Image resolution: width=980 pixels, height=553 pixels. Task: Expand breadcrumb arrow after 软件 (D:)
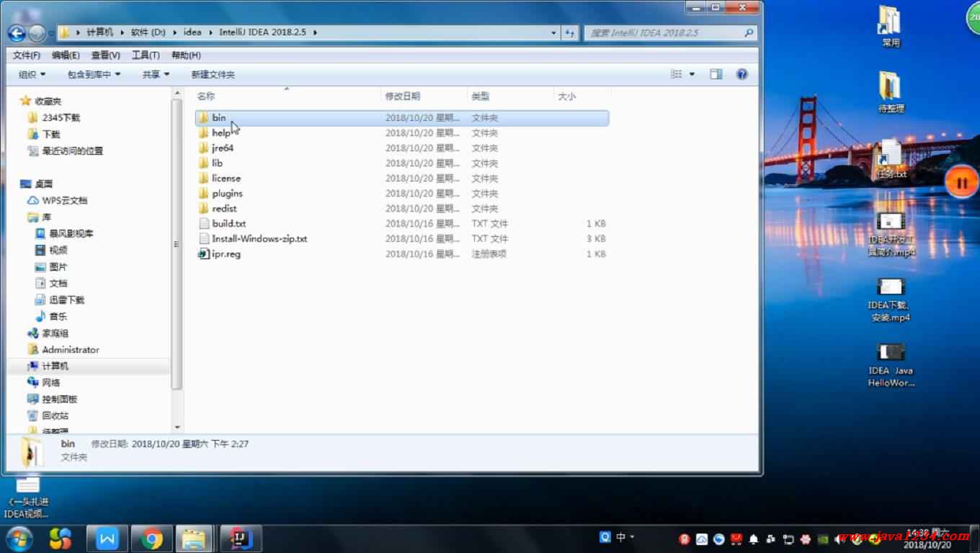click(x=174, y=32)
